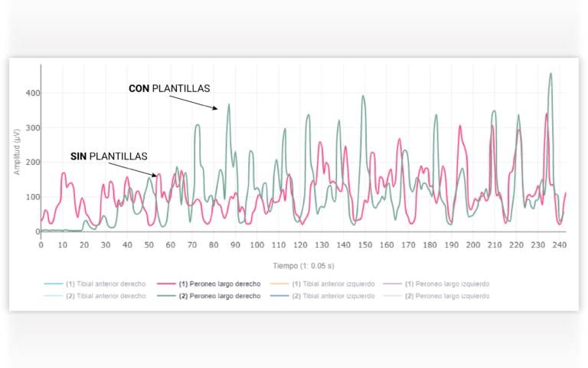Click the x-axis tick label 240
Image resolution: width=588 pixels, height=368 pixels.
tap(560, 245)
